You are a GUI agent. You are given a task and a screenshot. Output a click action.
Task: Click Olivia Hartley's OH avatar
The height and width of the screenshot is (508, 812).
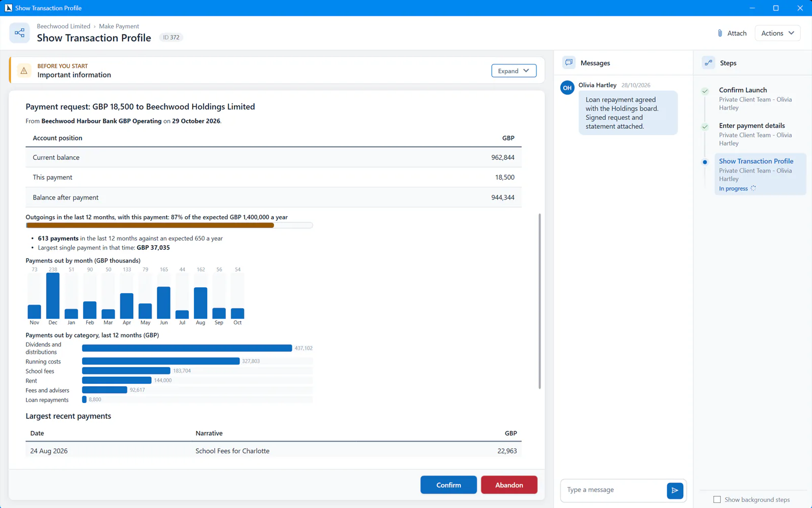tap(567, 88)
